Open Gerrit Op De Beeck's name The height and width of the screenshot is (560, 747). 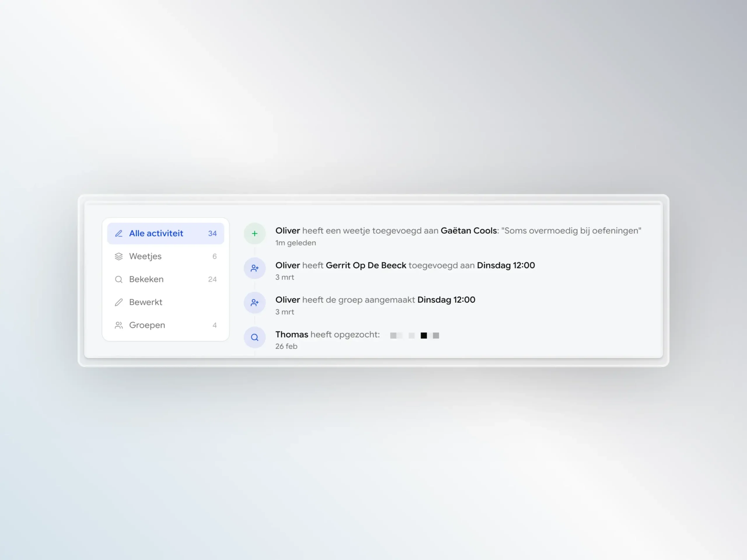[366, 265]
